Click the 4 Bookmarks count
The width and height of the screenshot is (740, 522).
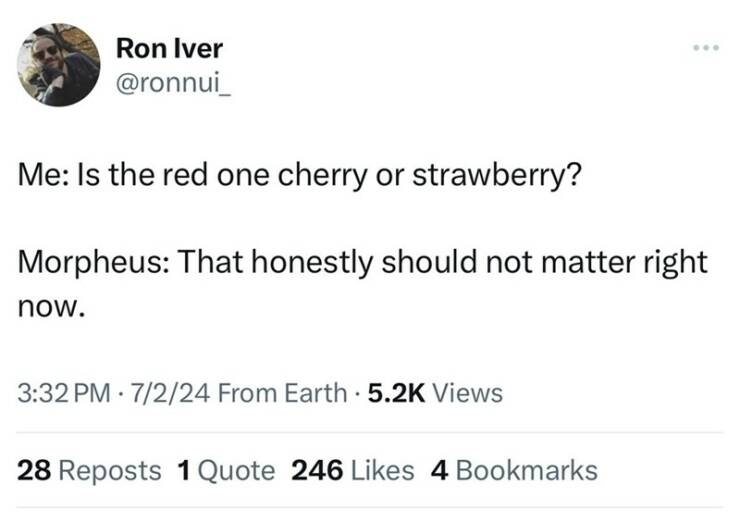point(513,470)
